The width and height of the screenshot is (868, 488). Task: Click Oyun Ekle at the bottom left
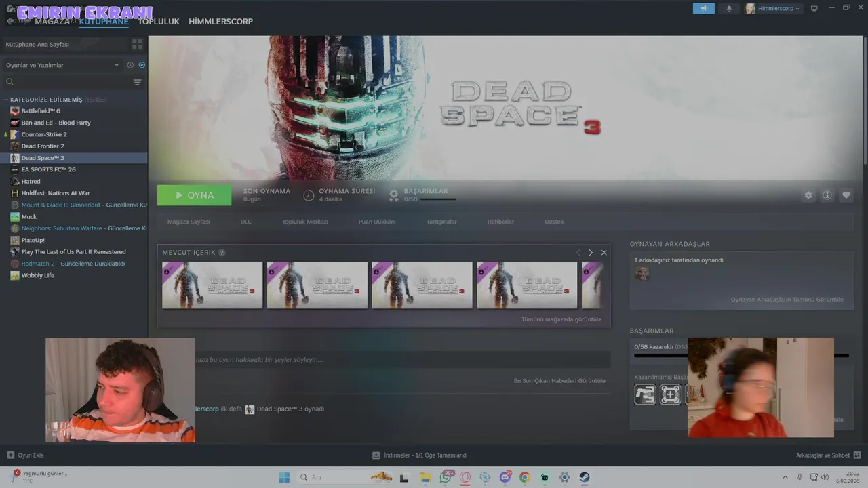pos(25,455)
